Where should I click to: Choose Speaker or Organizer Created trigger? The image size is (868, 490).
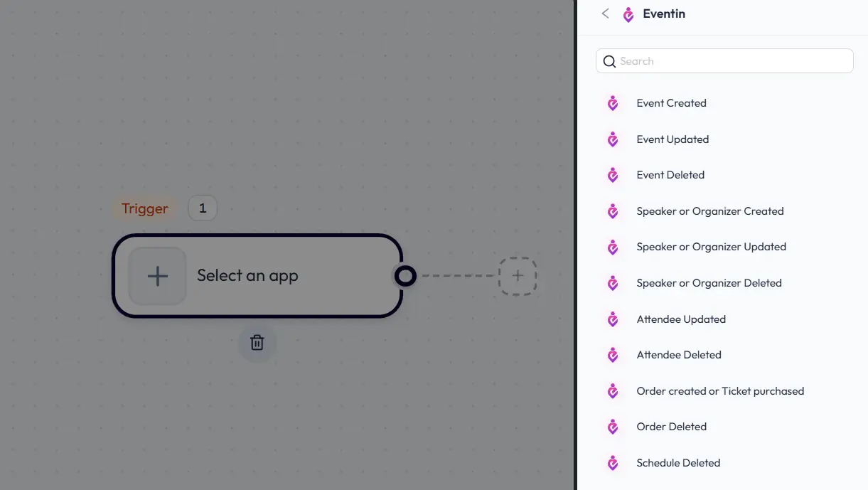(709, 211)
